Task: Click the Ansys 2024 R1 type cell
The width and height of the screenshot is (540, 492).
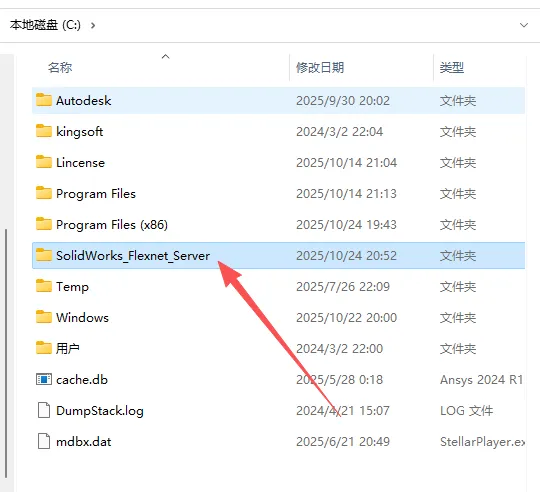Action: coord(481,379)
